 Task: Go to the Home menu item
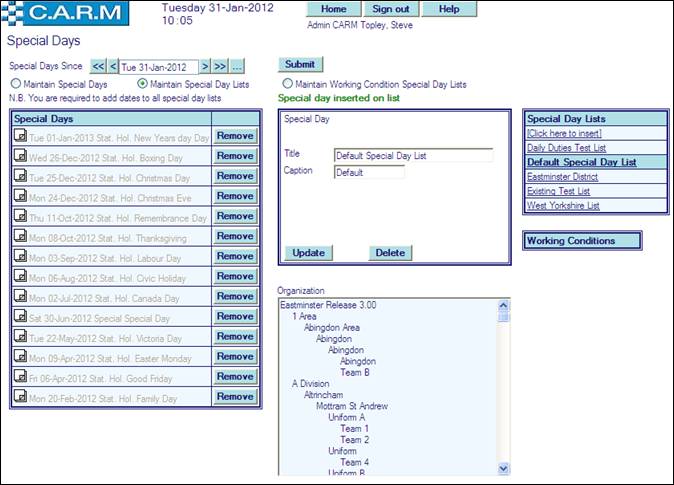coord(333,9)
